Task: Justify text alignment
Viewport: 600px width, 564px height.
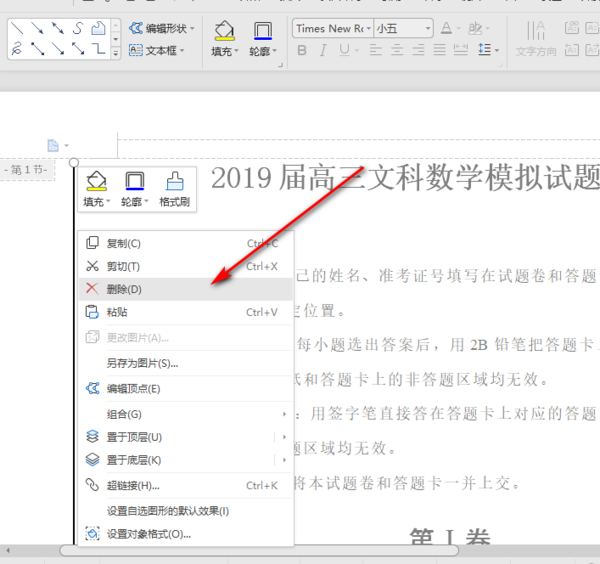Action: tap(439, 50)
